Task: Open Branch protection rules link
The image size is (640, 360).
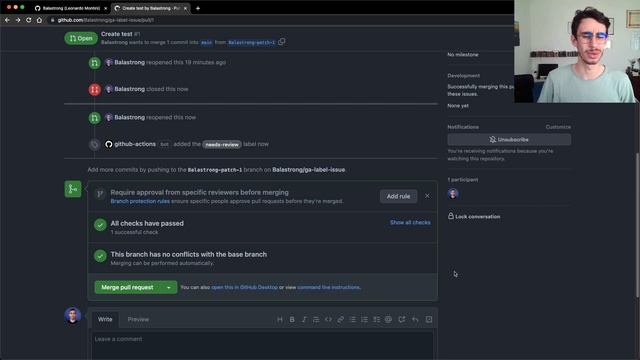Action: [140, 201]
